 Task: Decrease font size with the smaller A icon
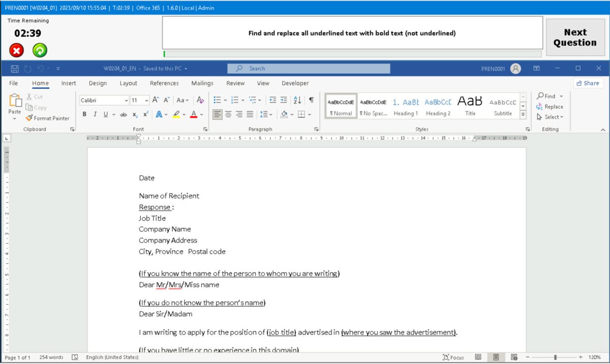coord(167,100)
